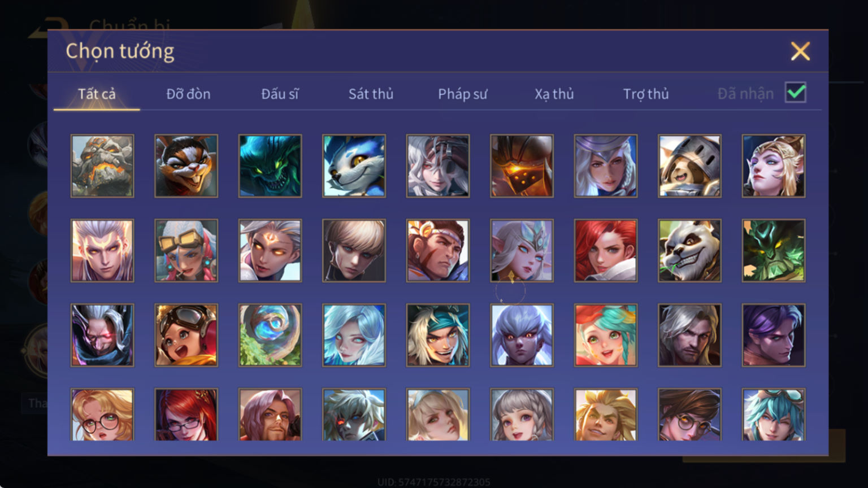
Task: Show the Xạ thủ hero list
Action: pos(554,94)
